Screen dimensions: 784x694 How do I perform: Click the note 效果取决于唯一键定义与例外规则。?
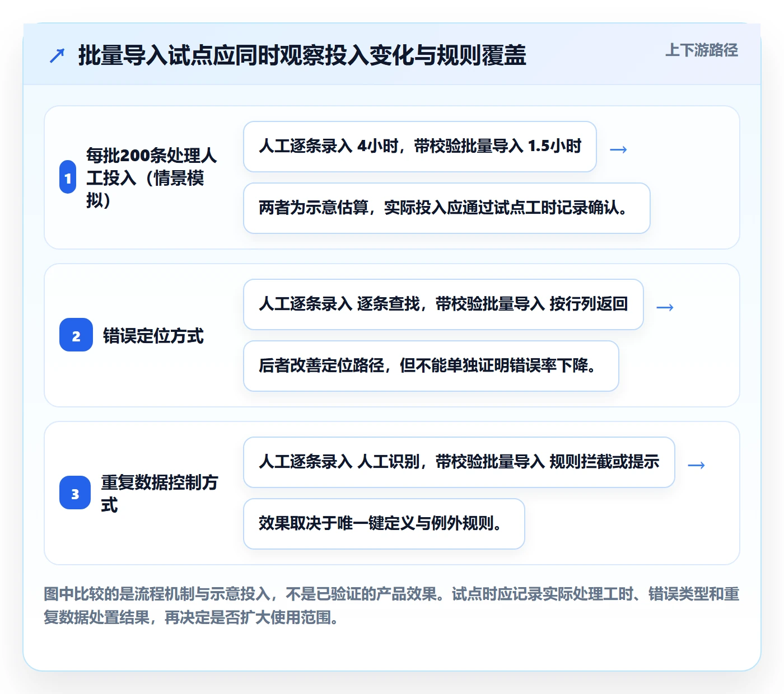[x=384, y=524]
